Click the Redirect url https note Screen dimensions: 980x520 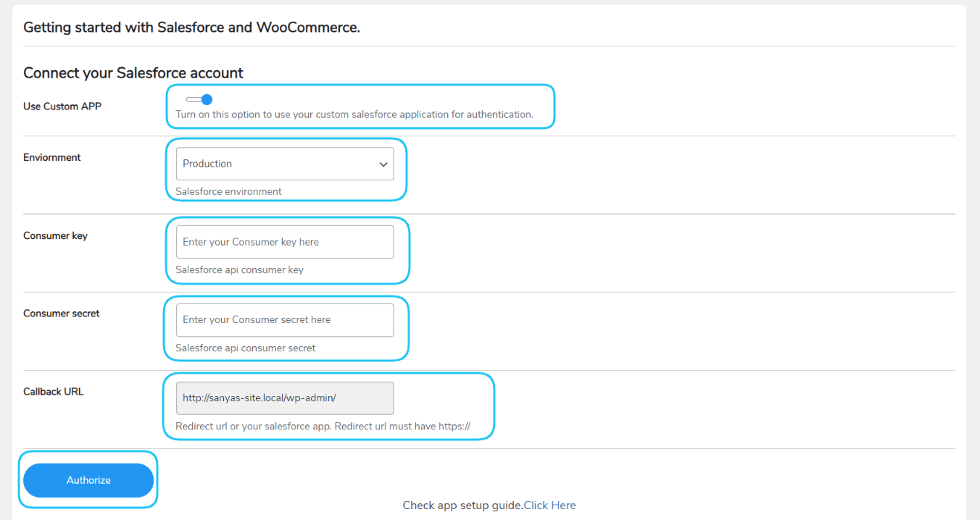[x=323, y=427]
